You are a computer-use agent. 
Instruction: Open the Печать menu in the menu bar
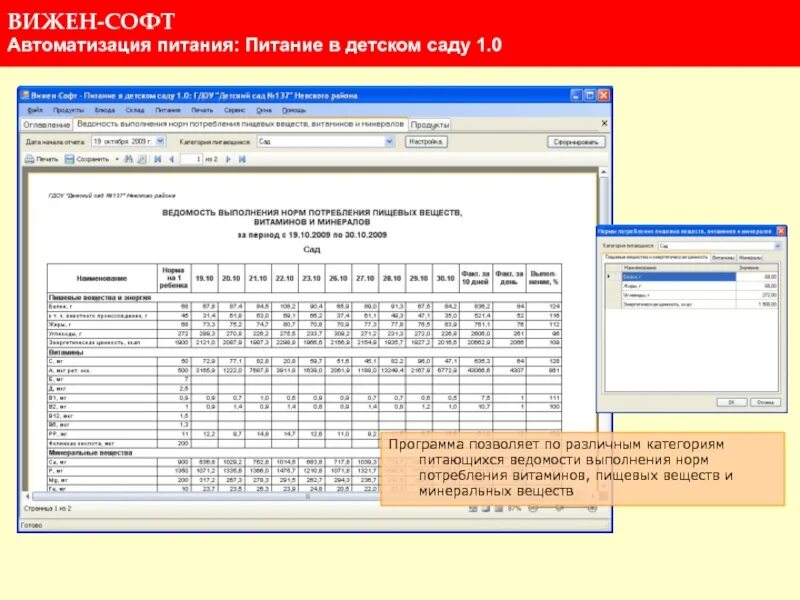point(202,110)
